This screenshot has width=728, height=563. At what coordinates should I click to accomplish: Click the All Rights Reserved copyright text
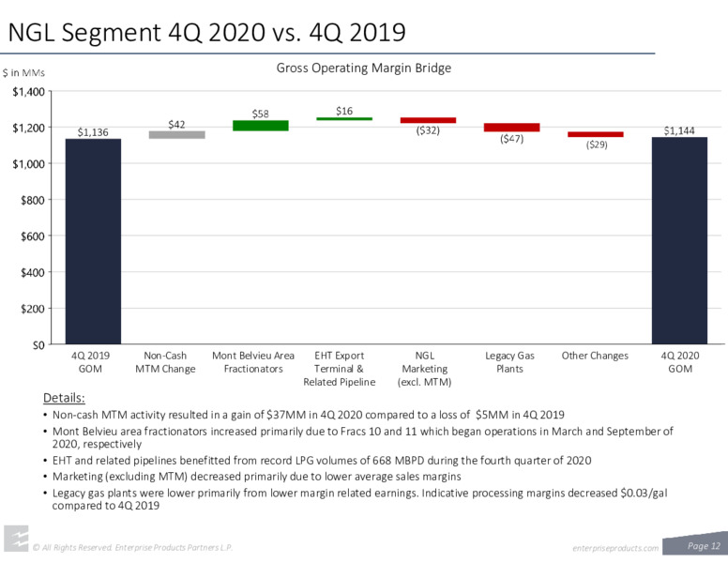click(x=132, y=548)
